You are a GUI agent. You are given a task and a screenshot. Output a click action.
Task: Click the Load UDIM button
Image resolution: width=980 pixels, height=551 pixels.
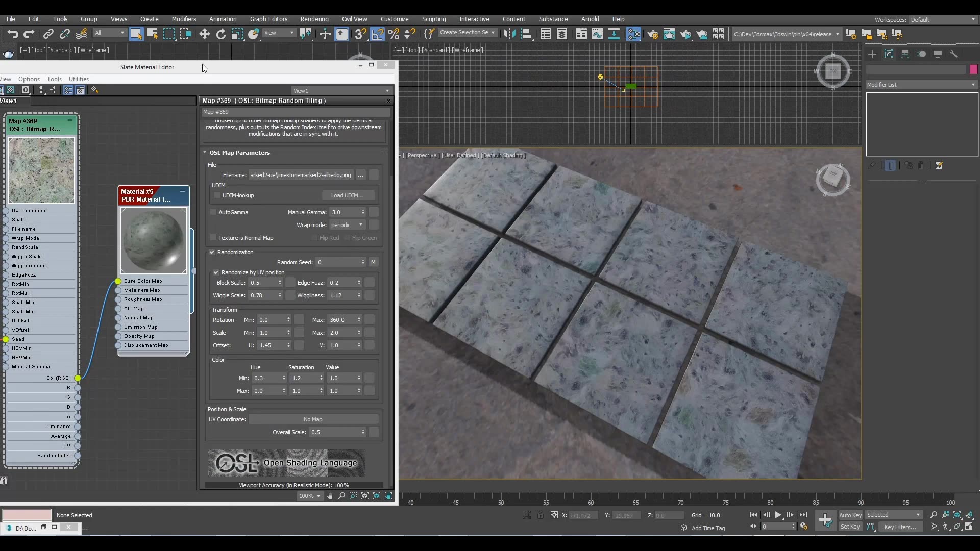pos(349,195)
